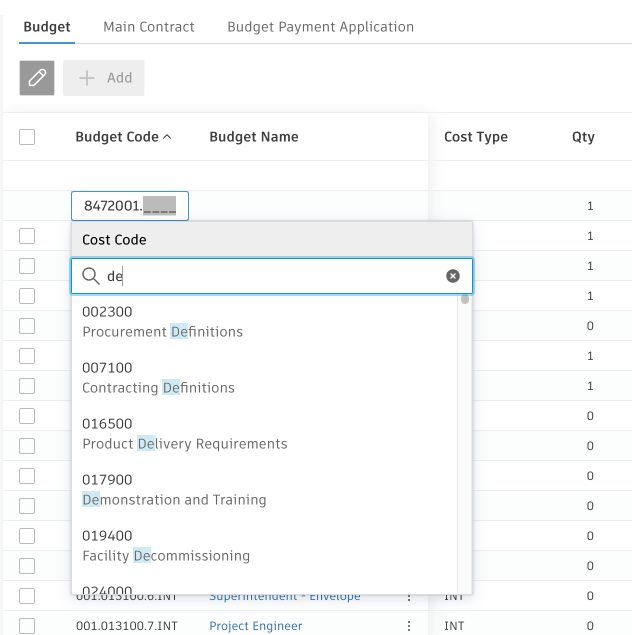Pick 016500 Product Delivery Requirements

pos(265,434)
